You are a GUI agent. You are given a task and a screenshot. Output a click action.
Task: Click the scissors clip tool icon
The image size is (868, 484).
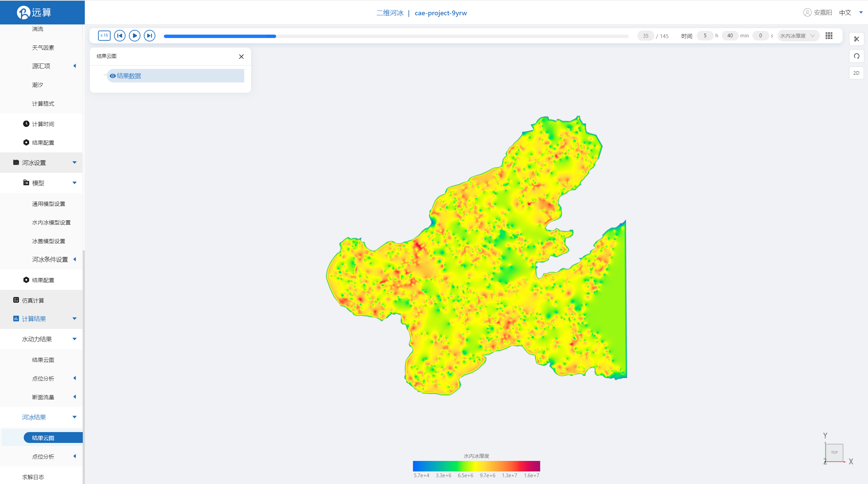(856, 39)
